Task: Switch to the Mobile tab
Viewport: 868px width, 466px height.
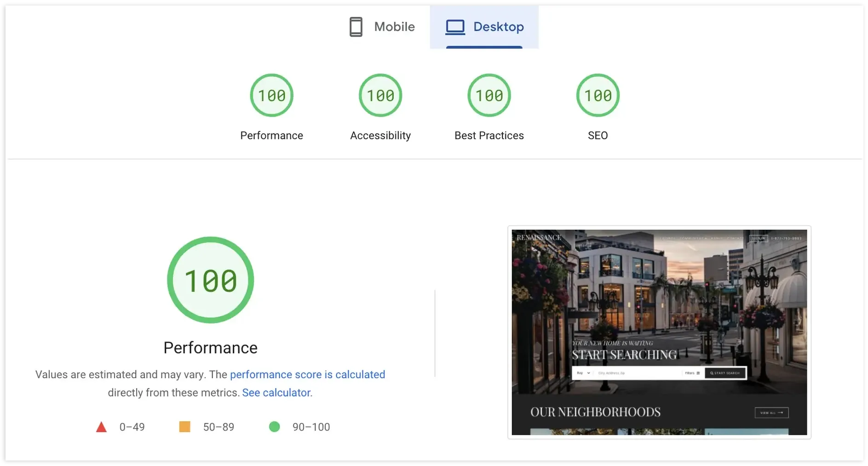Action: (x=382, y=27)
